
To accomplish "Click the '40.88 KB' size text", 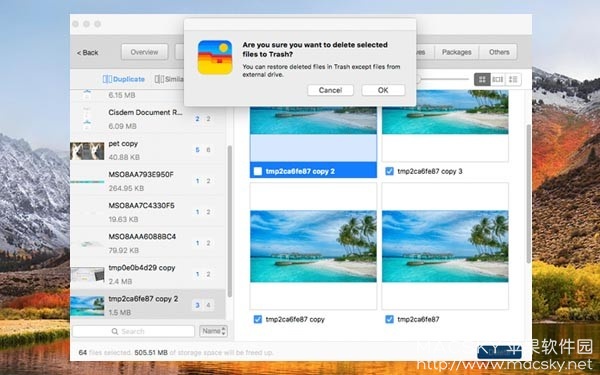I will [124, 157].
